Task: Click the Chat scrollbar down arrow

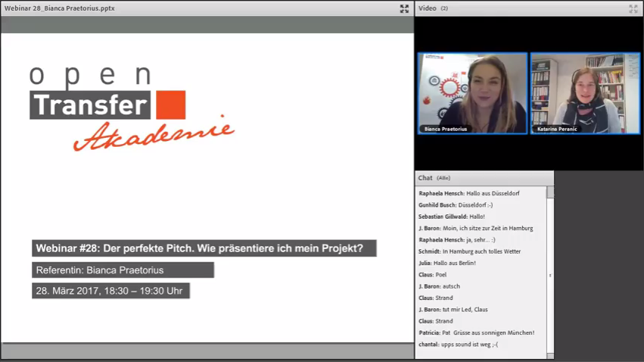Action: pyautogui.click(x=550, y=356)
